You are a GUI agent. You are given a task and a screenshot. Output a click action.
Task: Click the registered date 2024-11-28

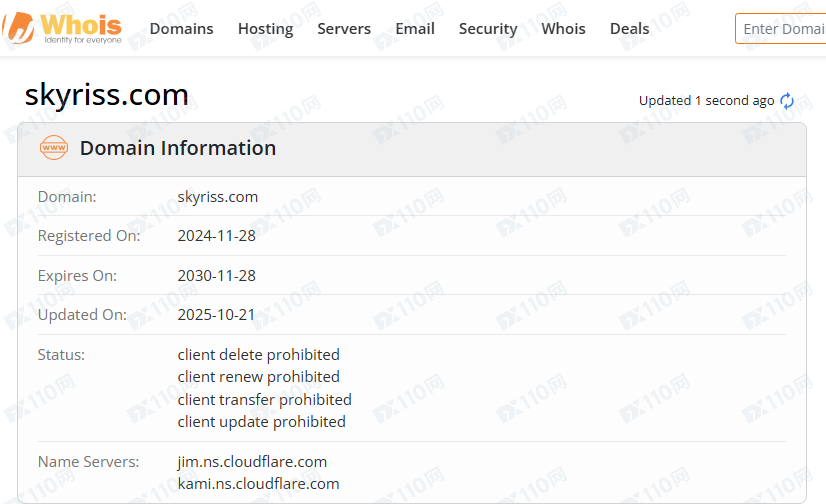[216, 236]
